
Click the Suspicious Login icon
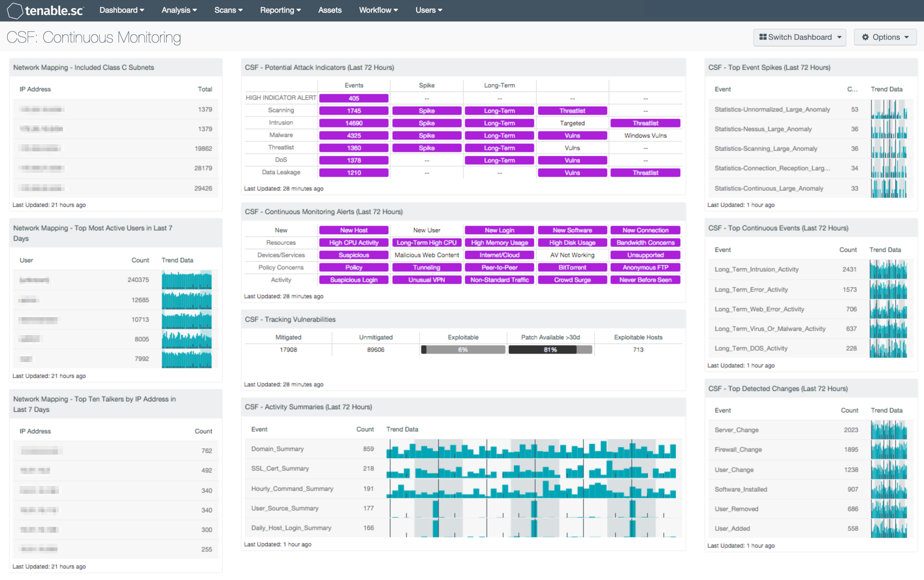point(352,279)
